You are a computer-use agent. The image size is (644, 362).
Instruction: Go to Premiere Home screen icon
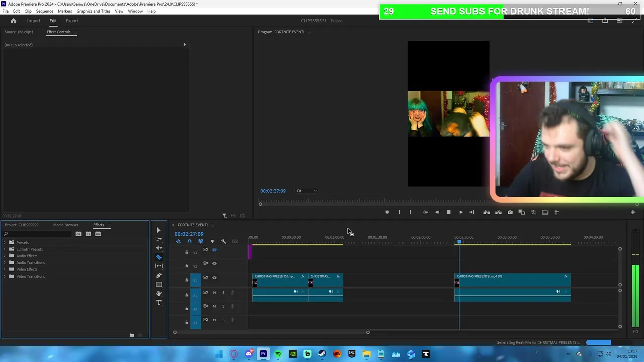click(x=14, y=21)
